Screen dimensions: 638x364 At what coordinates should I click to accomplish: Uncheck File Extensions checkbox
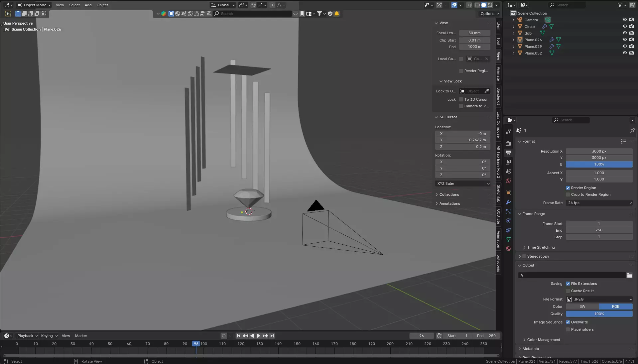[x=568, y=284]
